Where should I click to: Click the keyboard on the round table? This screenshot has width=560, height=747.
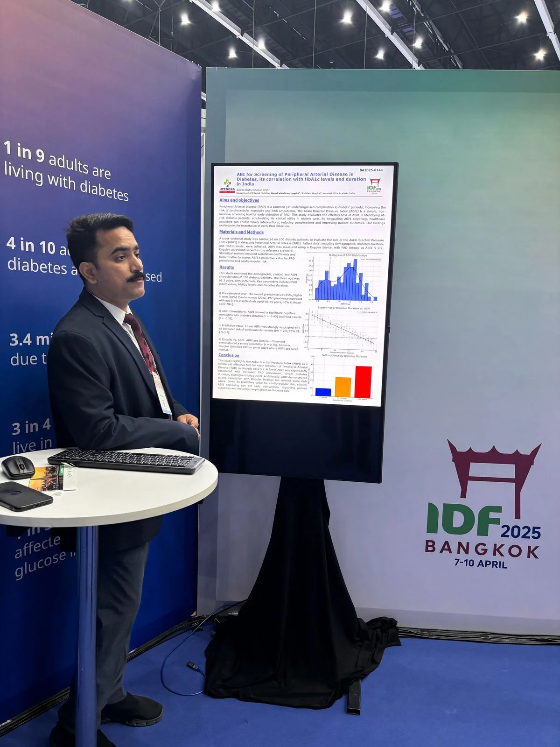tap(126, 460)
